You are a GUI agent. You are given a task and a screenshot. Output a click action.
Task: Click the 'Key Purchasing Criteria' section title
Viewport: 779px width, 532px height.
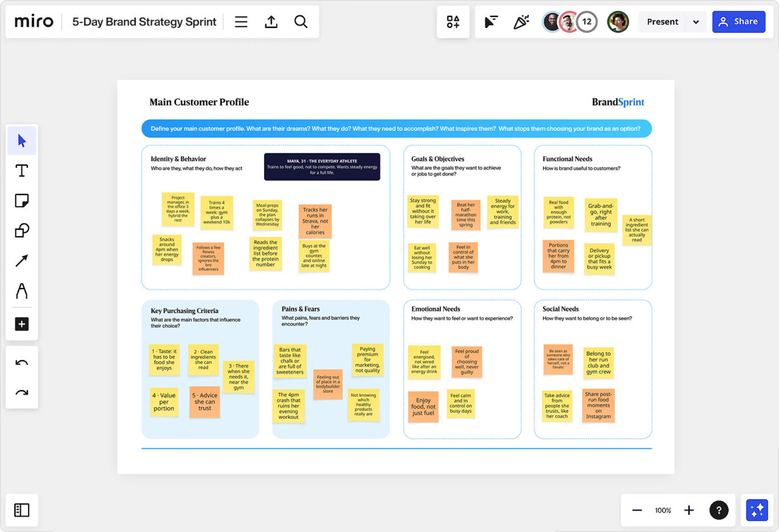pyautogui.click(x=184, y=311)
